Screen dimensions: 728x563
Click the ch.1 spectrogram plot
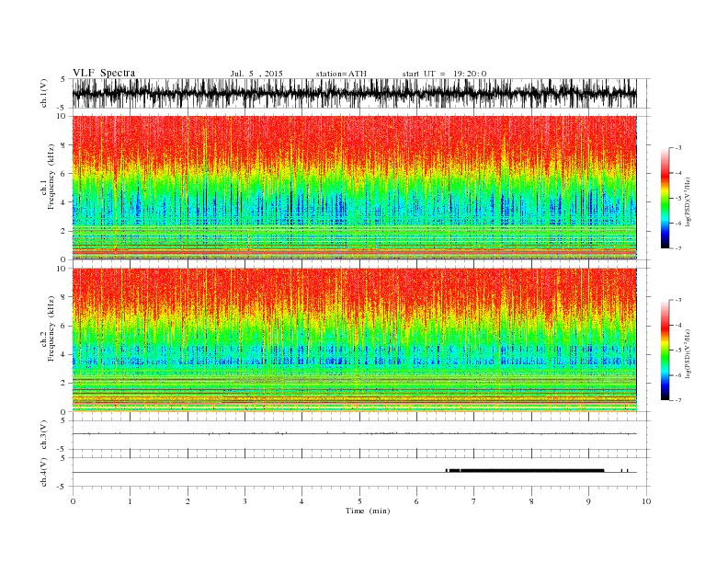tap(355, 188)
